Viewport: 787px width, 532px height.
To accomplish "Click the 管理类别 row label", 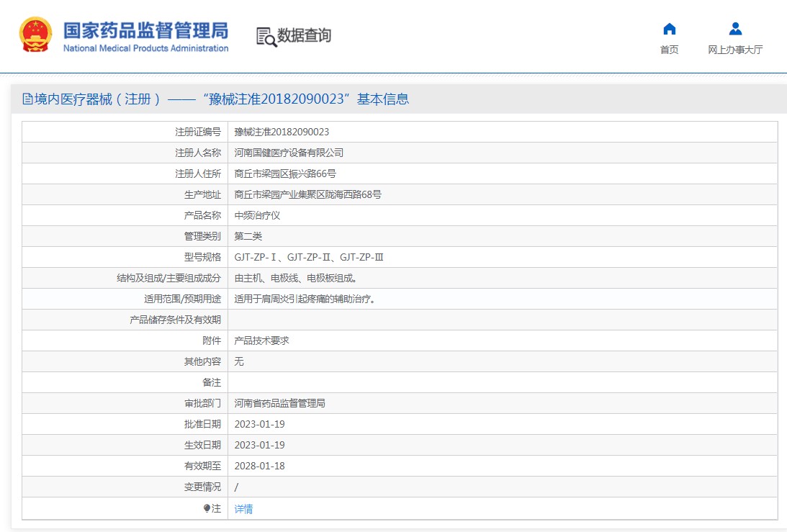I will [x=202, y=236].
